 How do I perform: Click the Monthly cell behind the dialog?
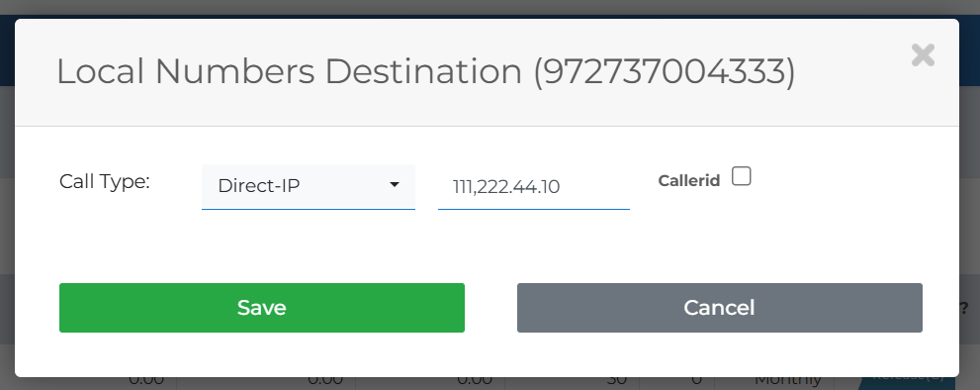tap(787, 380)
